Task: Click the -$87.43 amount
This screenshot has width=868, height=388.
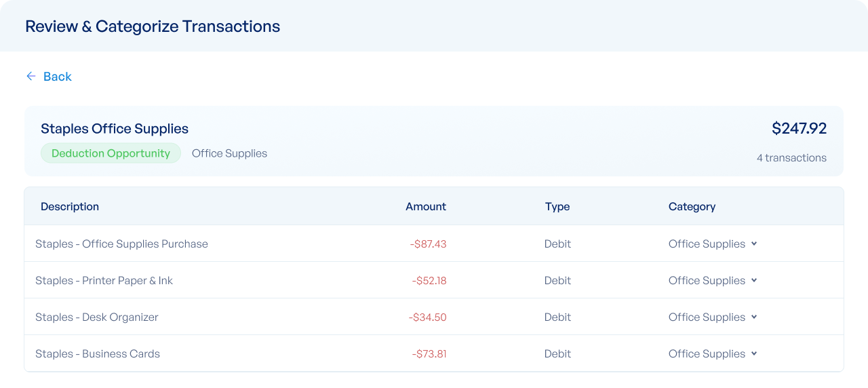Action: coord(428,244)
